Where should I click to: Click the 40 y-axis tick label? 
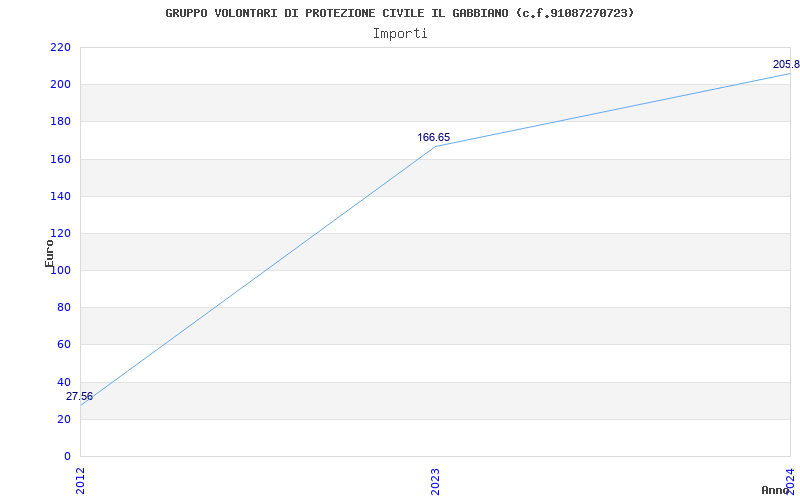(x=63, y=382)
